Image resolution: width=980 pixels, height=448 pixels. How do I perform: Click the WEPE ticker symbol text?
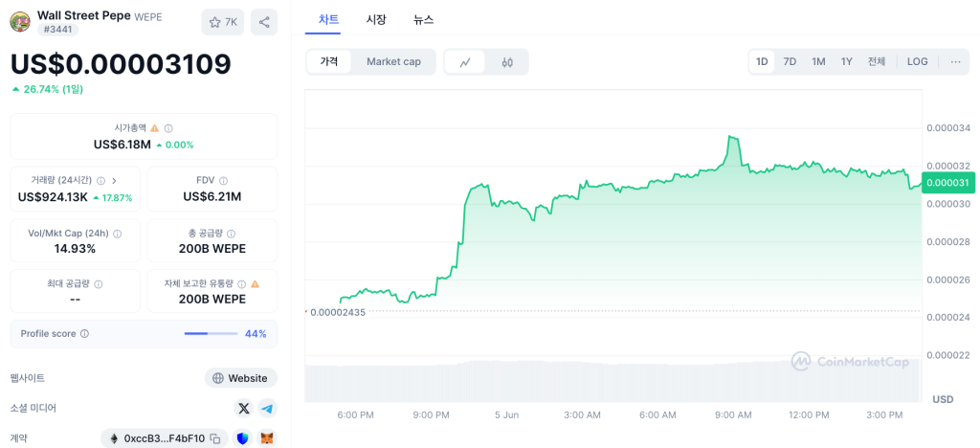pyautogui.click(x=148, y=17)
